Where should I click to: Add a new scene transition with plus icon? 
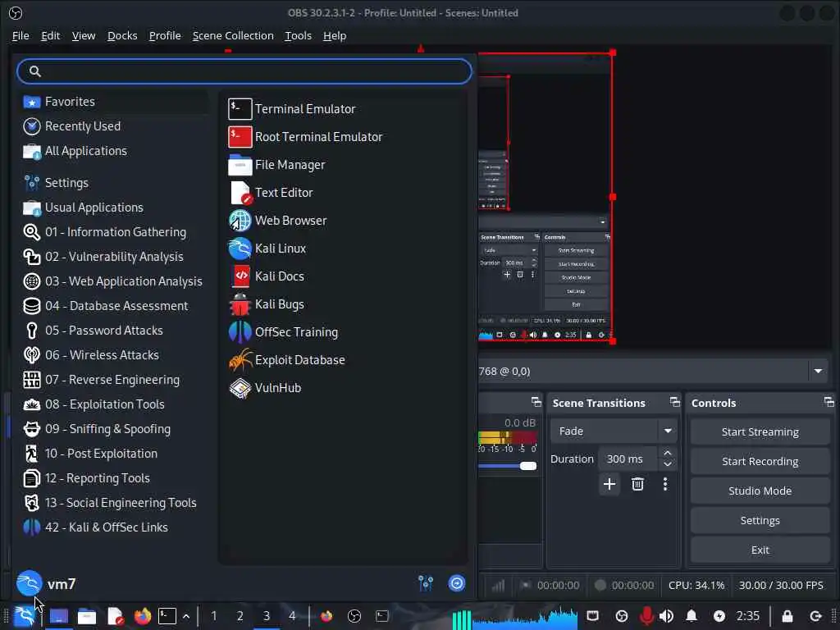609,484
